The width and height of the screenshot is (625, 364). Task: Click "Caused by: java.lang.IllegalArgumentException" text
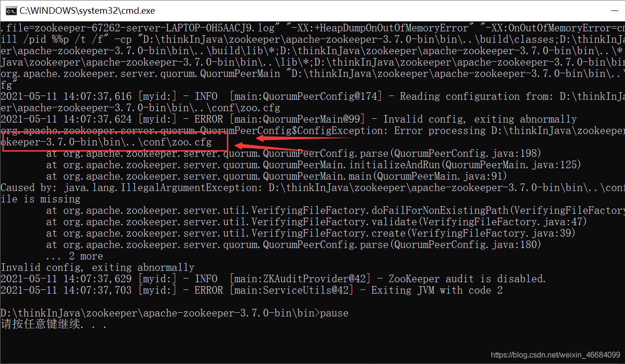click(x=131, y=188)
